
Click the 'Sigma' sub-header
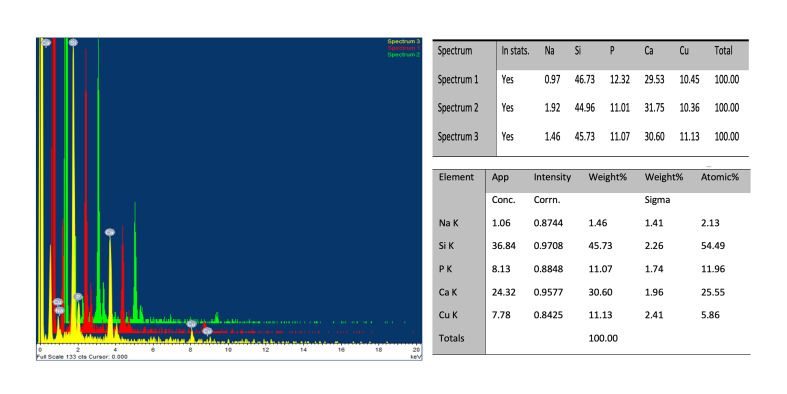pyautogui.click(x=657, y=200)
